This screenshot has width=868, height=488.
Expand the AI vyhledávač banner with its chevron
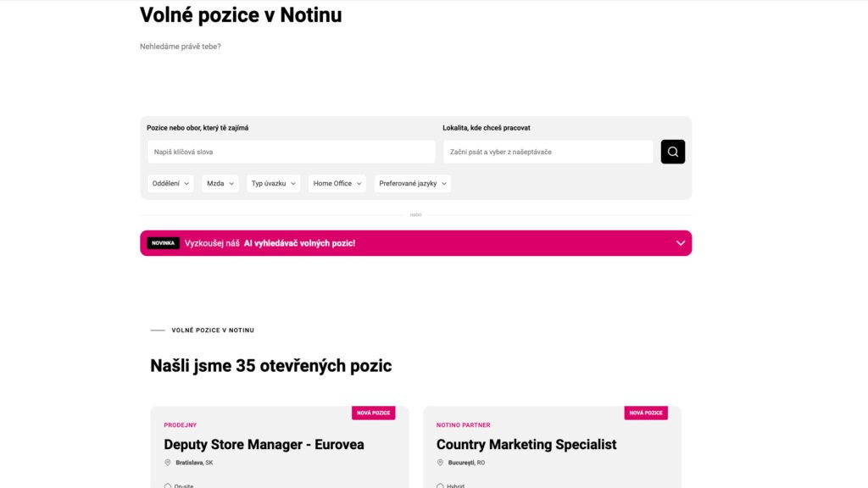pyautogui.click(x=680, y=243)
